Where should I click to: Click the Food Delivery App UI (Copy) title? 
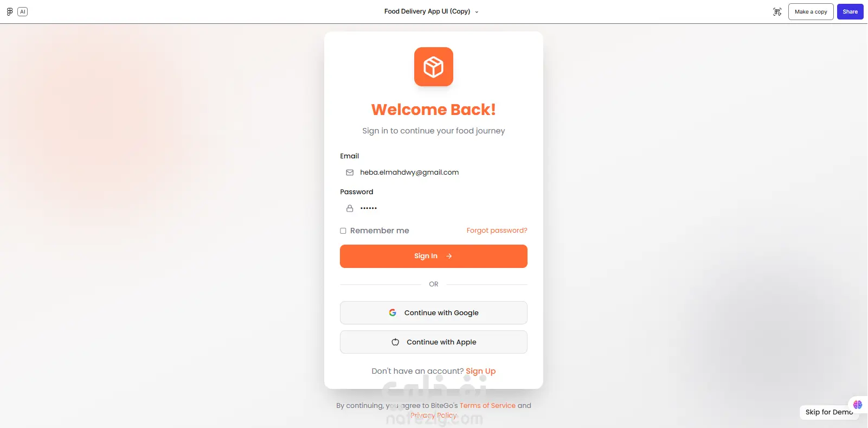427,11
